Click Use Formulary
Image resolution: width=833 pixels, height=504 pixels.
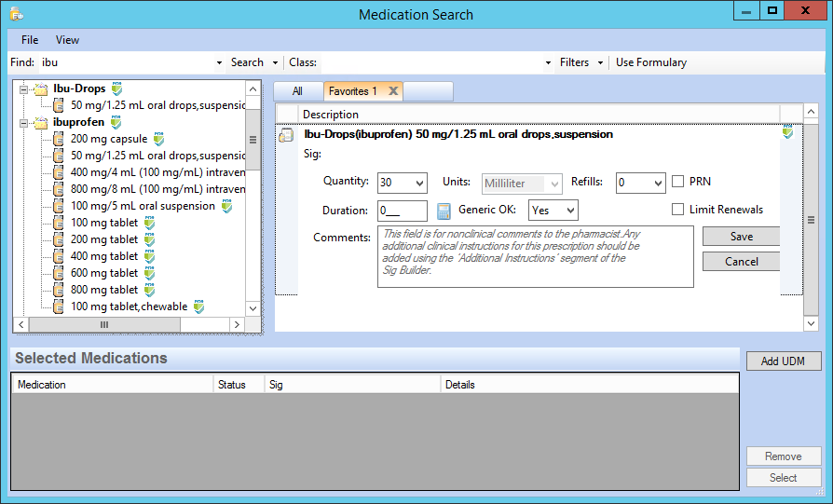pyautogui.click(x=651, y=62)
